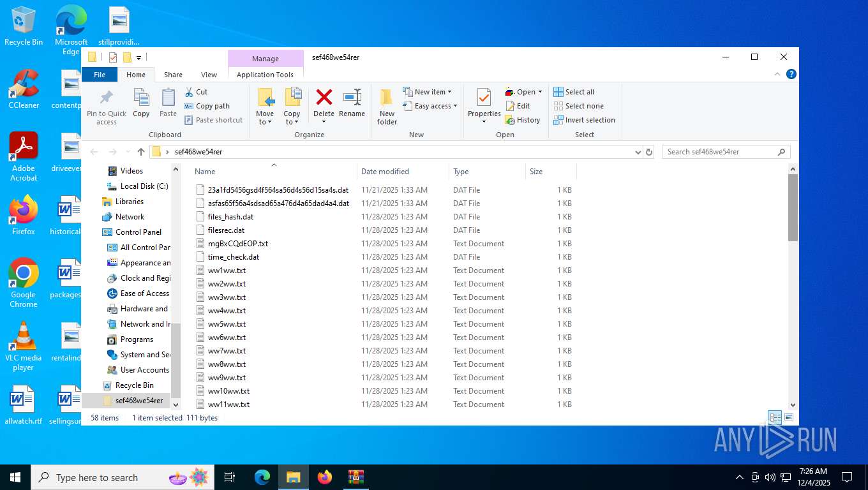868x490 pixels.
Task: Click the Paste ribbon icon
Action: click(x=168, y=103)
